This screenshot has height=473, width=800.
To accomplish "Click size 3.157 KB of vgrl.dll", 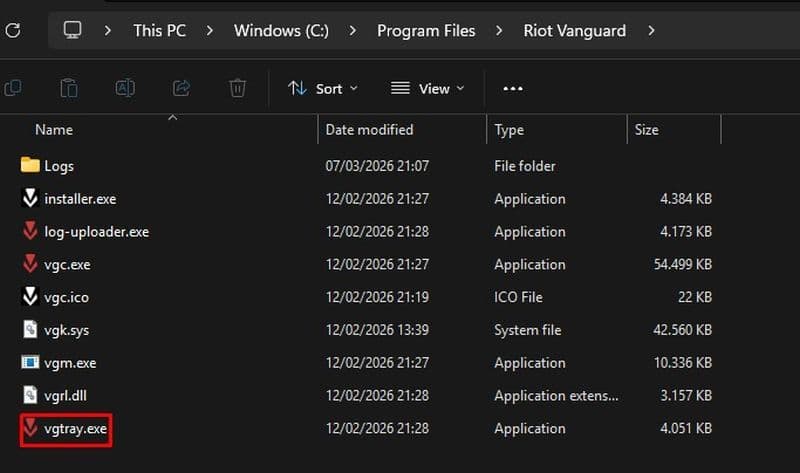I will pyautogui.click(x=686, y=395).
